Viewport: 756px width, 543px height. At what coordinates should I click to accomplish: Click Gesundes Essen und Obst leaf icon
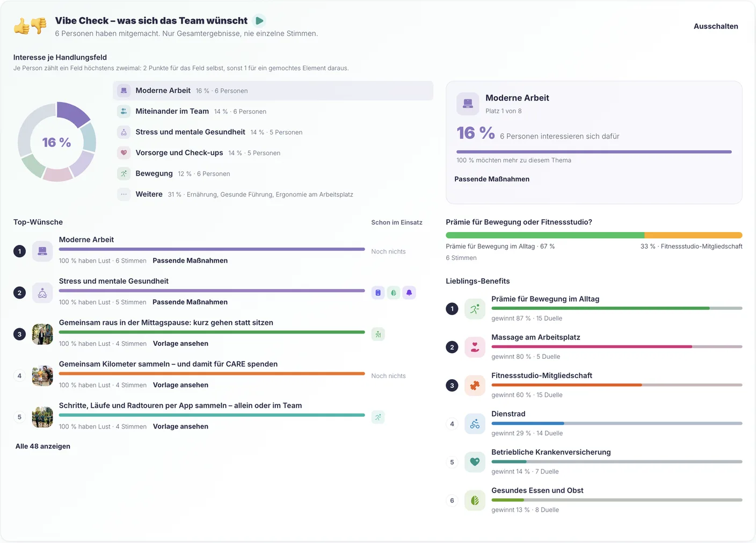point(475,501)
